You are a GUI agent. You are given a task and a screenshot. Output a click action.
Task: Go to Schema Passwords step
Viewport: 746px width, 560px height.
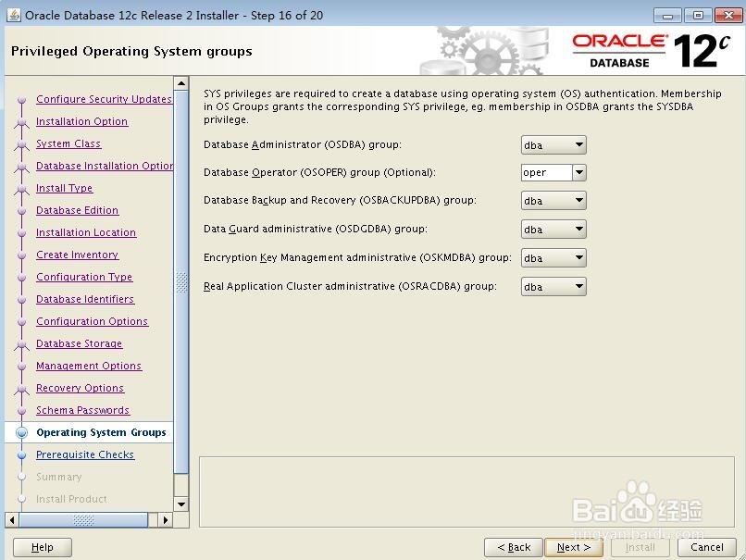(82, 410)
